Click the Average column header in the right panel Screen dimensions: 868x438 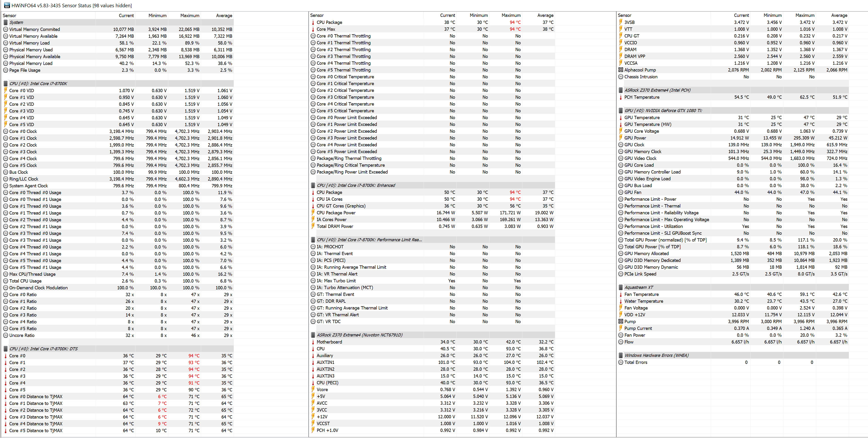click(839, 15)
